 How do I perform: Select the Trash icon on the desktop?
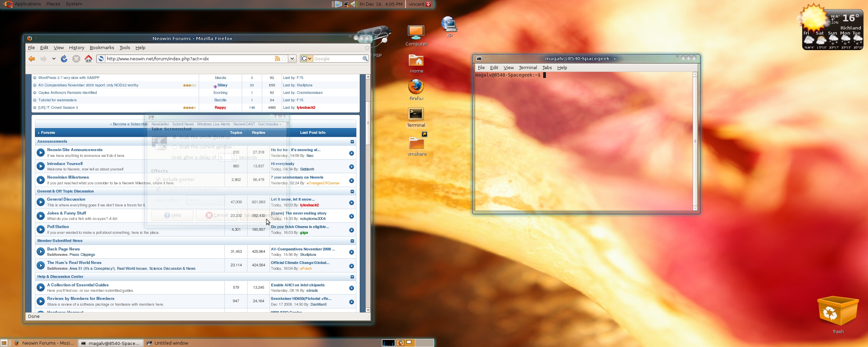[x=838, y=315]
